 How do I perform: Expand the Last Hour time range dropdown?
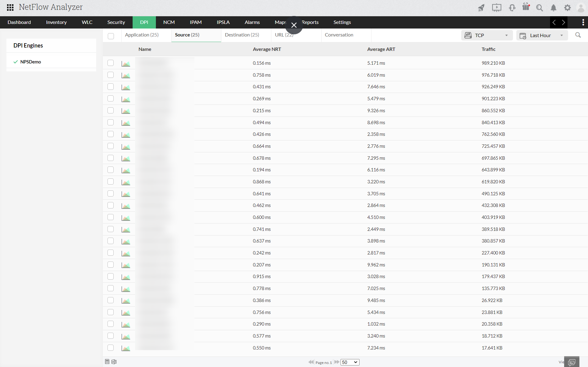542,35
